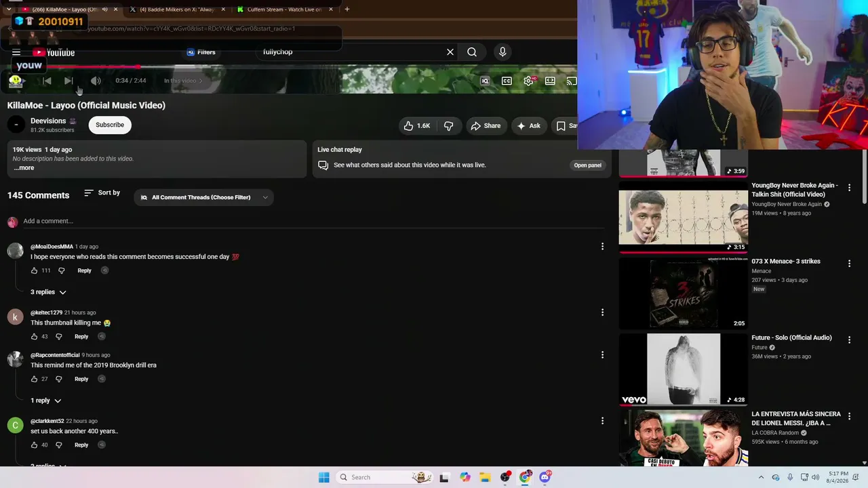Like the @MoaiDoesMMA comment
Image resolution: width=868 pixels, height=488 pixels.
(34, 270)
